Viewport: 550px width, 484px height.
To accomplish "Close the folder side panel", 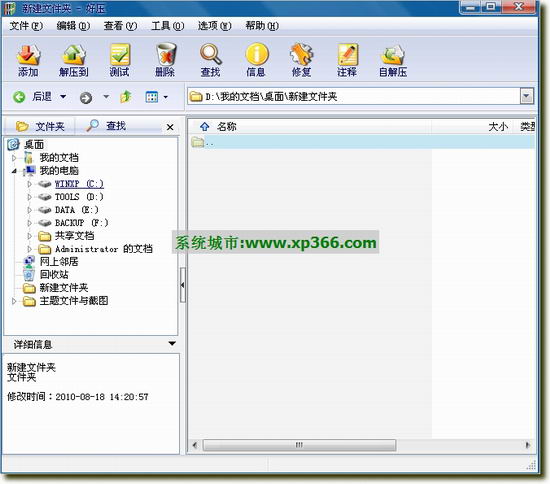I will point(170,127).
